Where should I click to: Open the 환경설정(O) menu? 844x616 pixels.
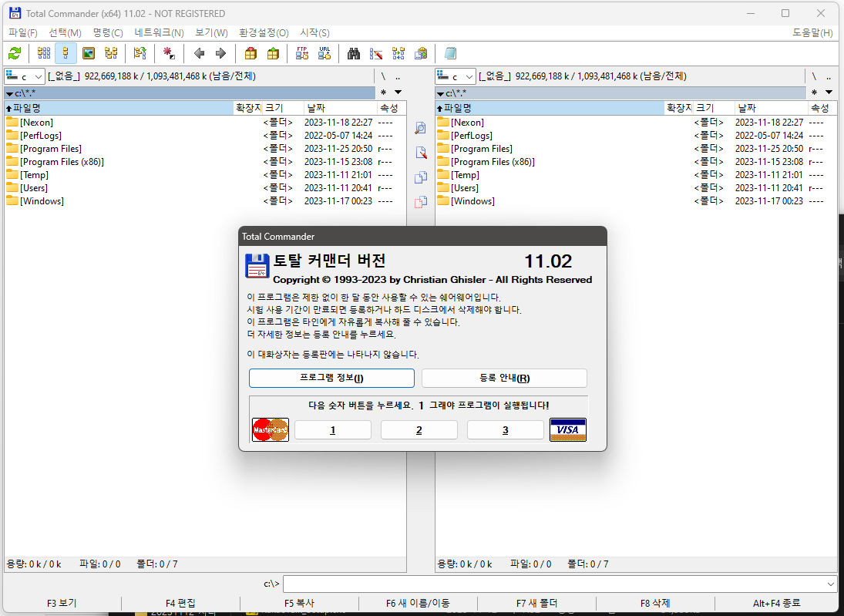[264, 32]
